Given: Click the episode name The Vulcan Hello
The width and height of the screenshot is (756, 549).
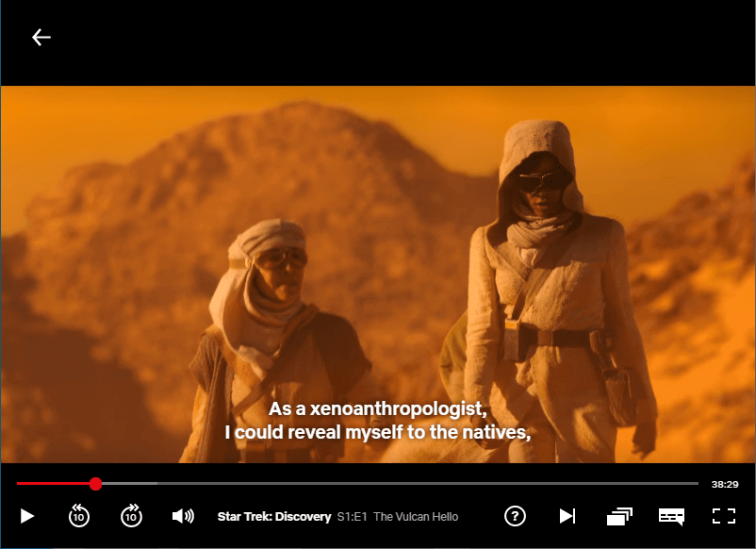Looking at the screenshot, I should pos(416,517).
